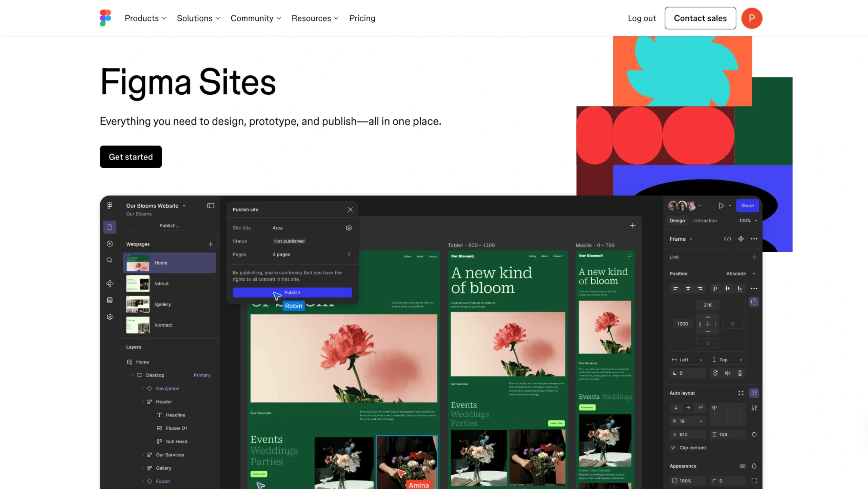The image size is (868, 489).
Task: Publish the site via the blue Publish button
Action: (x=292, y=292)
